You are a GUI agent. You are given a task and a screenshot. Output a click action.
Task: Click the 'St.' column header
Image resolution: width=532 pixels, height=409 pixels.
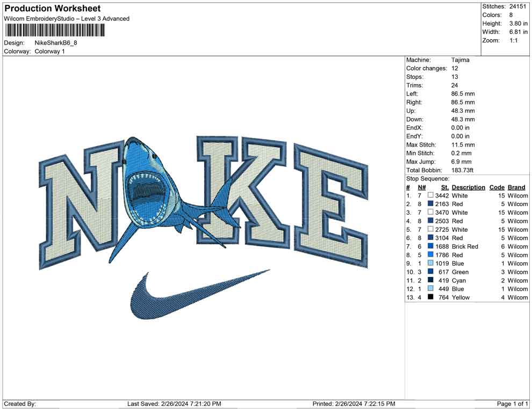[445, 187]
